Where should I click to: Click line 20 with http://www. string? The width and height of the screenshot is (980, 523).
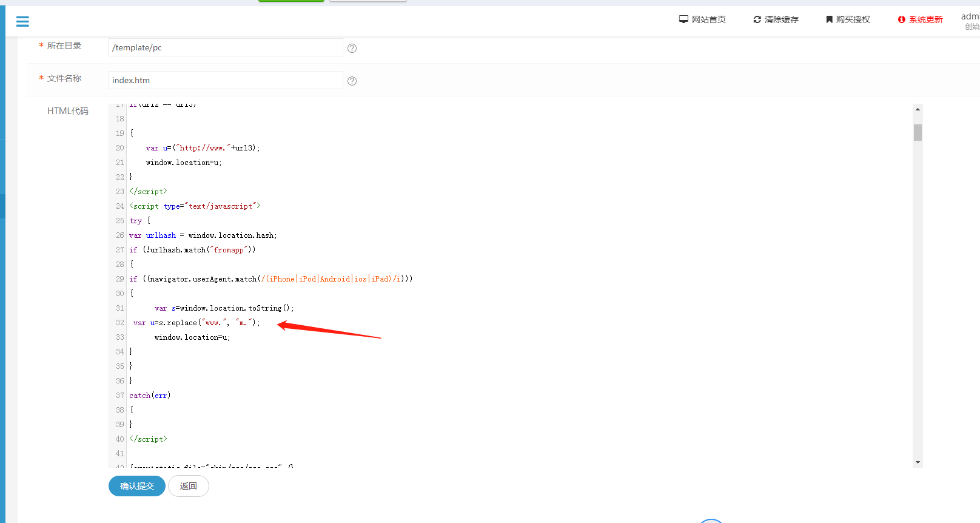[x=203, y=148]
